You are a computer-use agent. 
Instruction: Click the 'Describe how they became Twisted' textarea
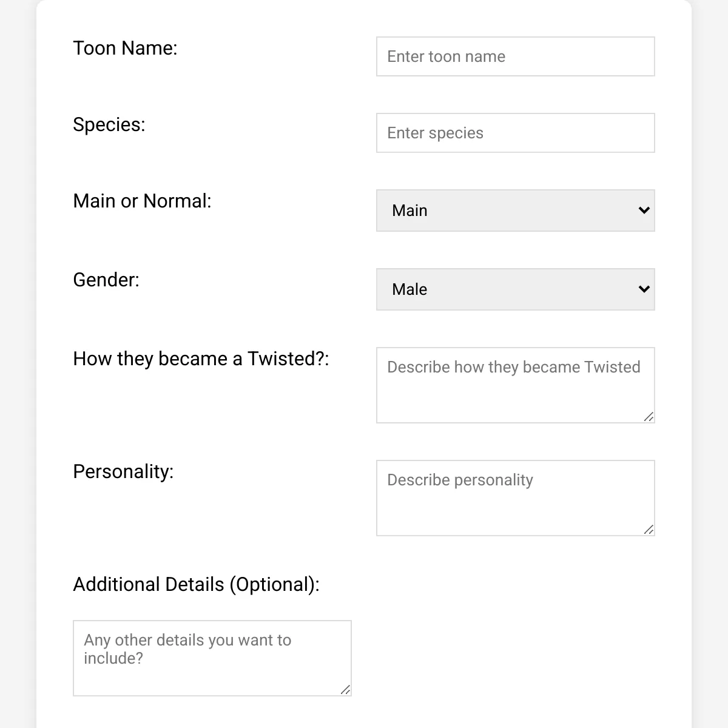pos(515,385)
